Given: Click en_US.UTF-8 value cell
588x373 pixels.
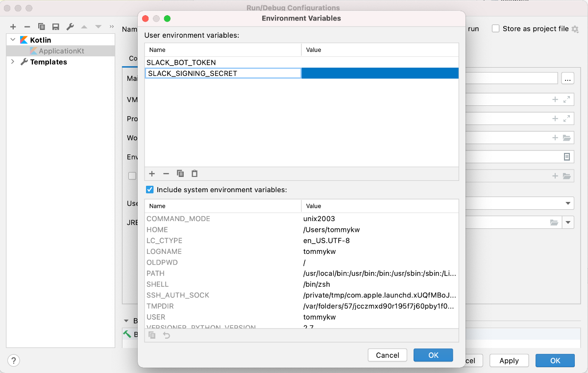Looking at the screenshot, I should coord(380,241).
